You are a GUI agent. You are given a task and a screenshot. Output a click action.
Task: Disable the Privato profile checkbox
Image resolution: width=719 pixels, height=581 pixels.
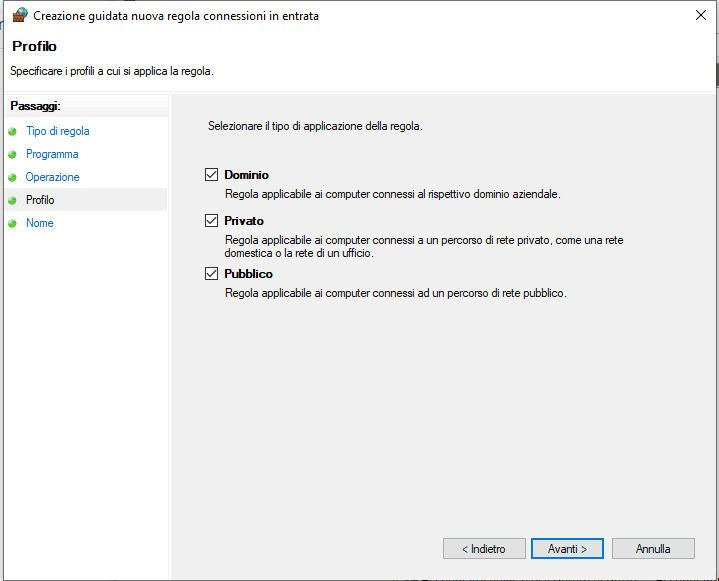pyautogui.click(x=211, y=220)
